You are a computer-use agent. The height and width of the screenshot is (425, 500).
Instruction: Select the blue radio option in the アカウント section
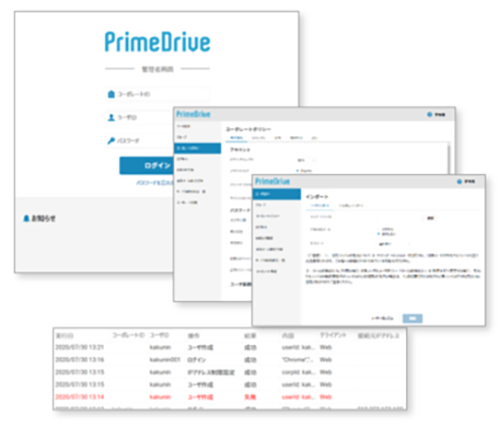[297, 171]
